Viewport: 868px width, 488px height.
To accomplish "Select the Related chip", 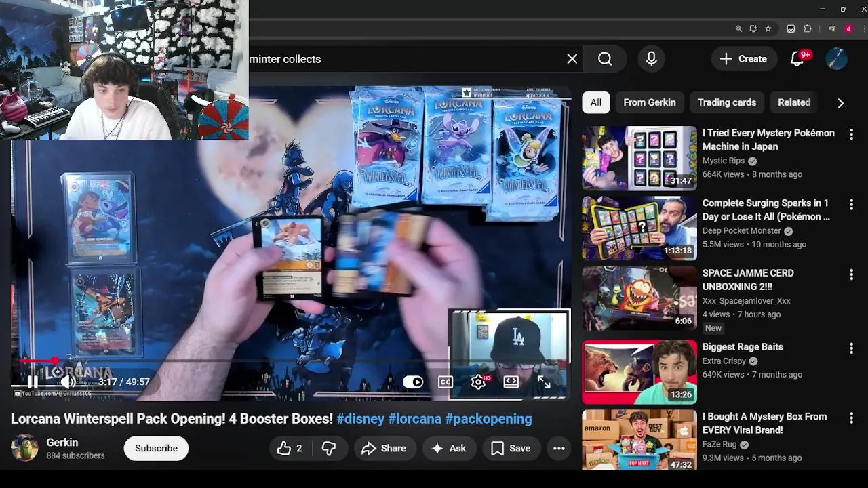I will point(794,102).
